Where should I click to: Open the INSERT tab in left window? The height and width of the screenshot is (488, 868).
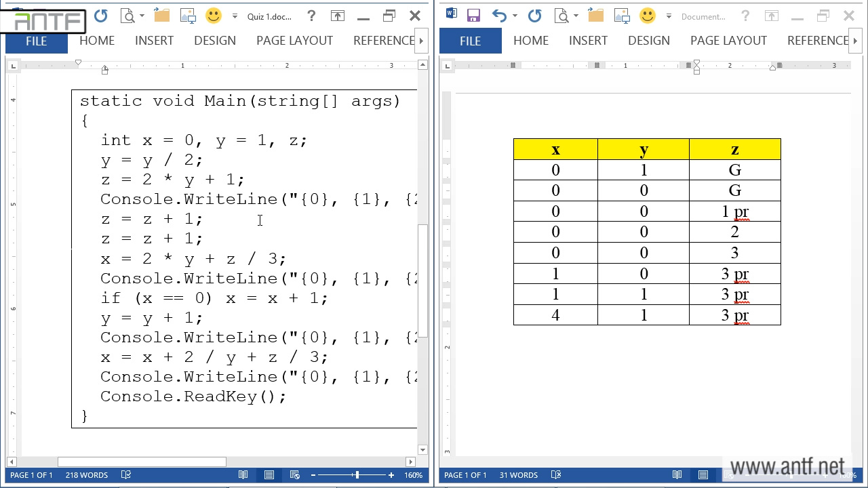point(154,41)
